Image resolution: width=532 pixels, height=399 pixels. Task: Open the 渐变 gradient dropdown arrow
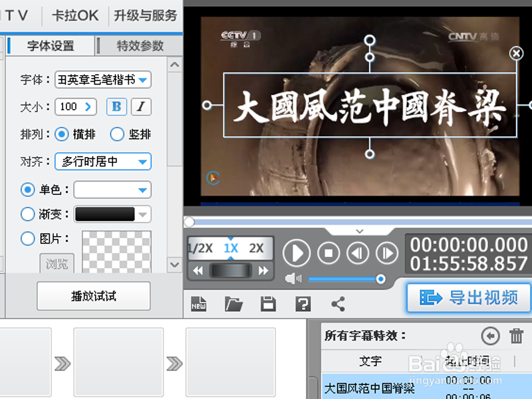tap(143, 214)
